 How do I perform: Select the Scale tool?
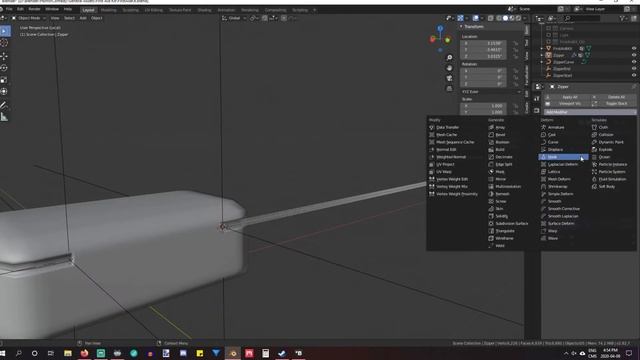tap(4, 80)
